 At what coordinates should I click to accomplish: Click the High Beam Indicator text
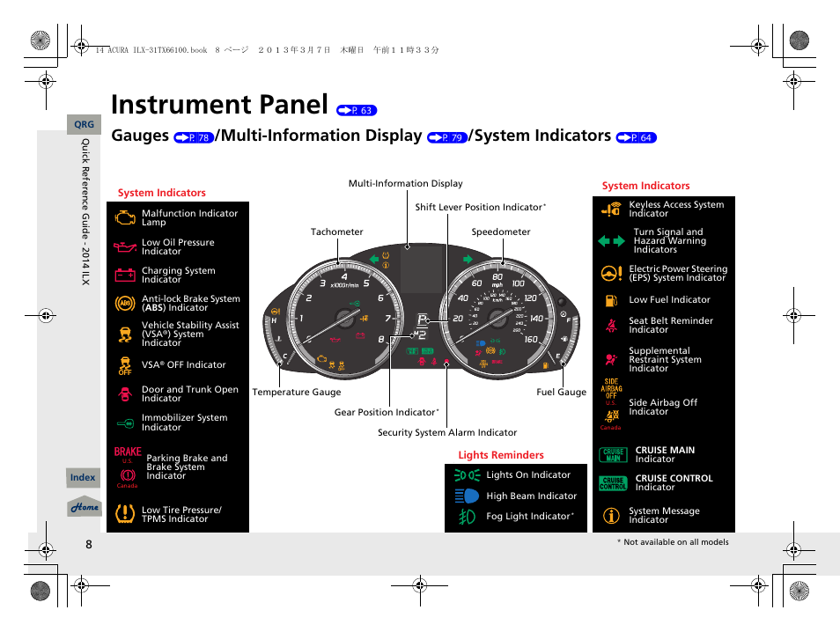[x=532, y=496]
